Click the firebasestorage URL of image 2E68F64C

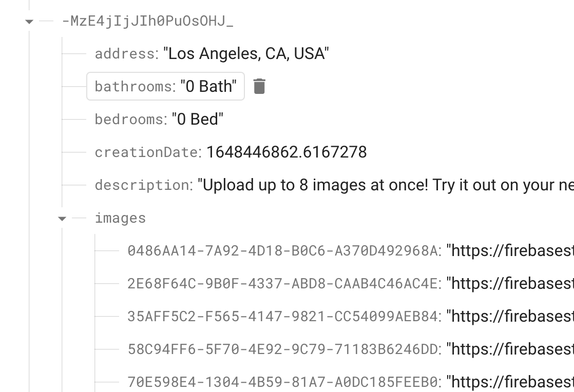tap(513, 283)
